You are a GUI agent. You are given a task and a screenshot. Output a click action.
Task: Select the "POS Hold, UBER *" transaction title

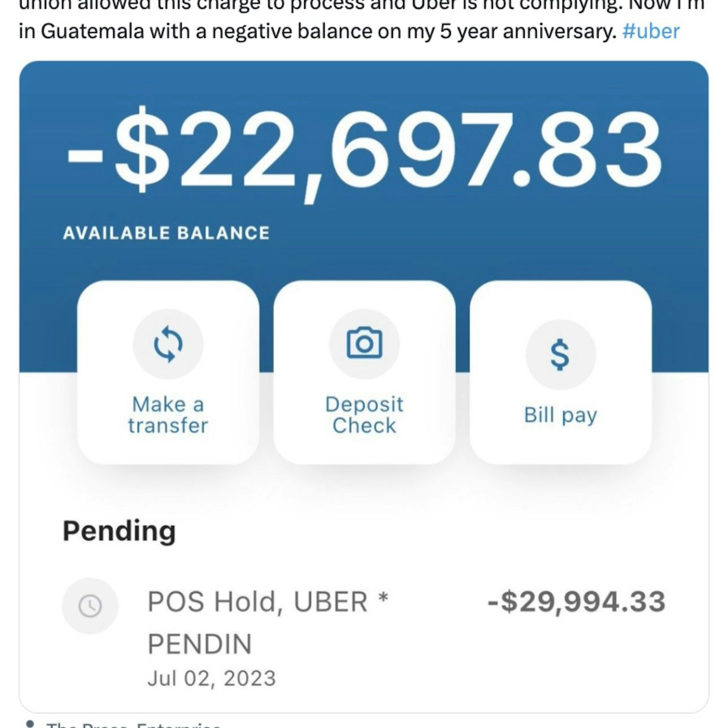tap(267, 602)
